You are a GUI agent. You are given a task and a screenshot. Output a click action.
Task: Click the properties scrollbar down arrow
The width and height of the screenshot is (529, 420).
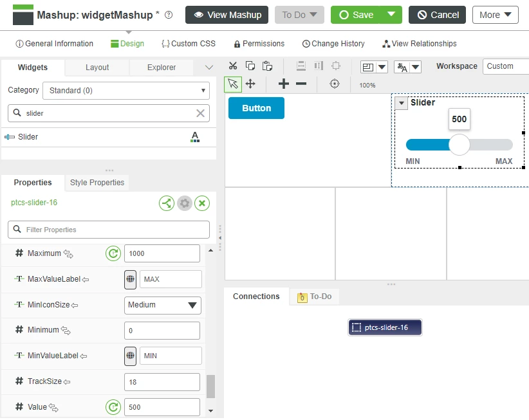(210, 411)
